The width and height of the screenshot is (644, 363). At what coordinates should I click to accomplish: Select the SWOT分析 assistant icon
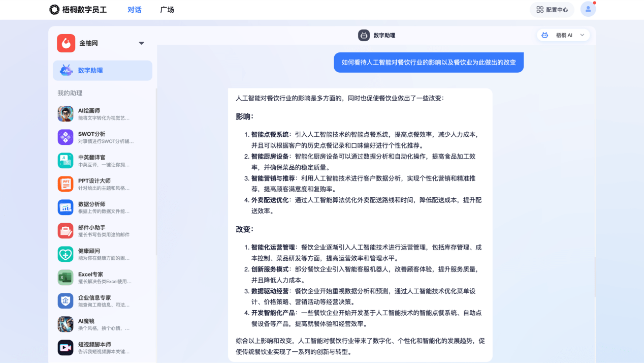pos(66,137)
